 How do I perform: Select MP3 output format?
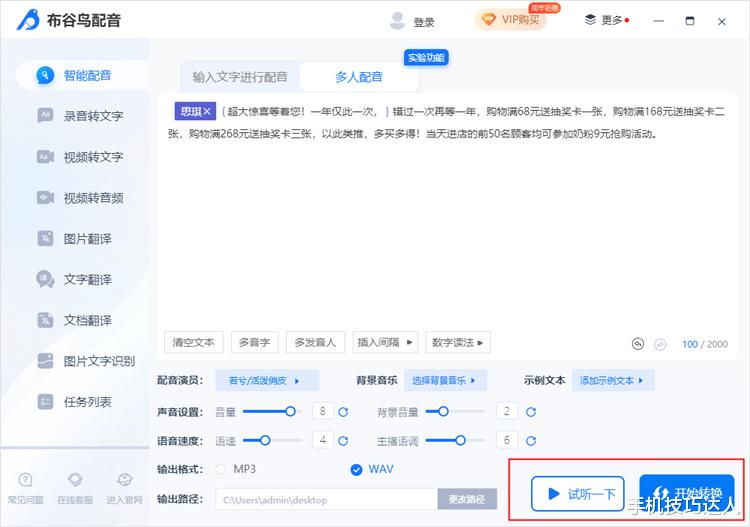(x=221, y=469)
